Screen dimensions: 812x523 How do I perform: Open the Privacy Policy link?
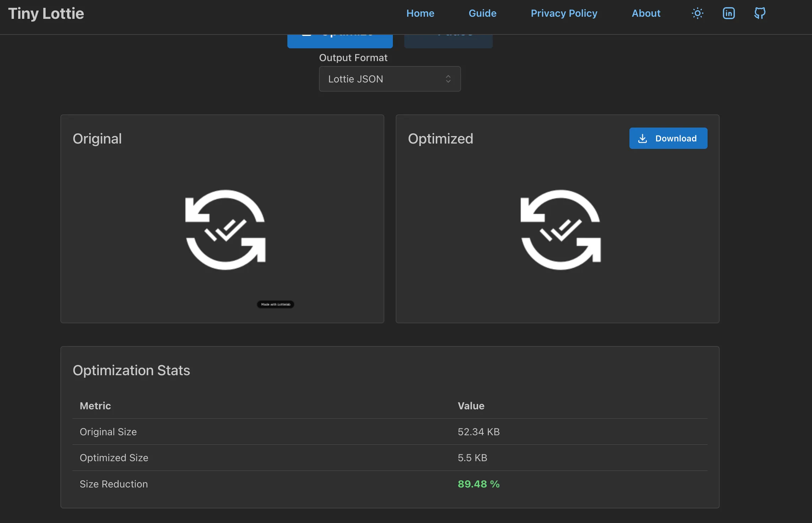coord(564,14)
